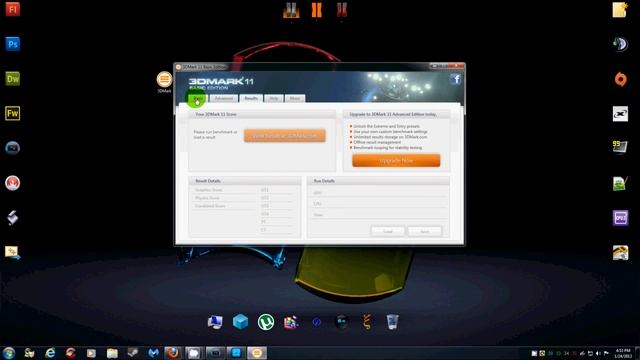Click 'Offline result management' bullet text
The image size is (640, 360).
pos(377,142)
